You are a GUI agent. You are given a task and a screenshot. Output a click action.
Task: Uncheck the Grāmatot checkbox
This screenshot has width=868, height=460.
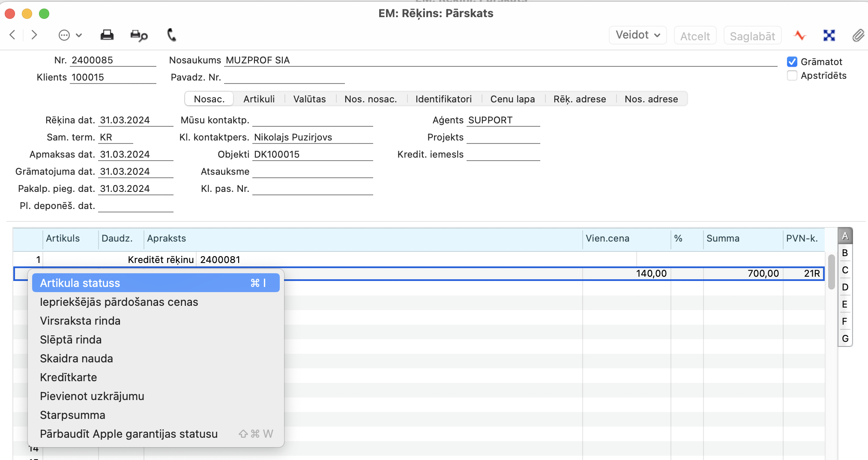point(792,62)
